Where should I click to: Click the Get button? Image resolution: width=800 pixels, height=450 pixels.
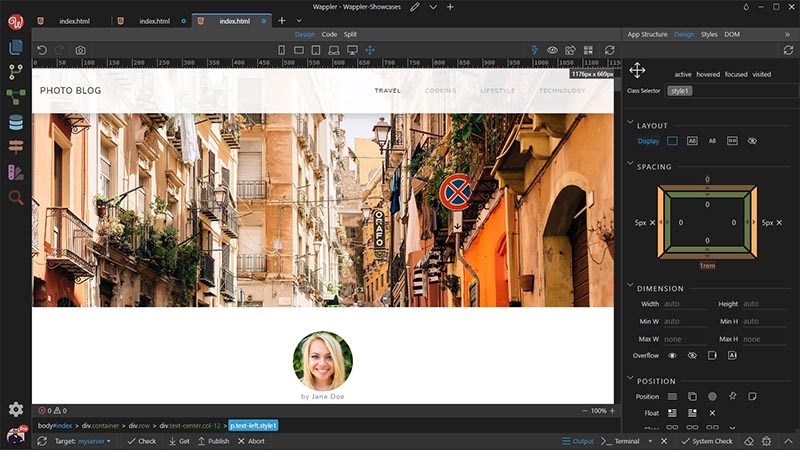179,441
